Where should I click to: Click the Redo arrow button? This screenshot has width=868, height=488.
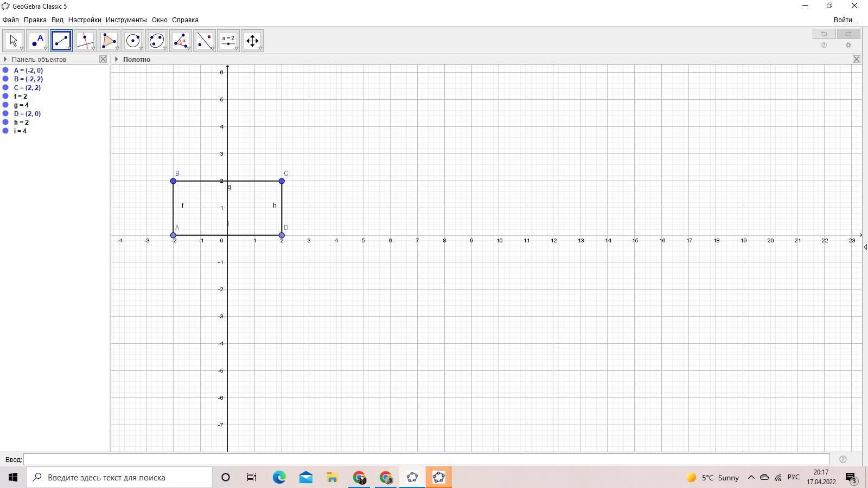point(848,34)
